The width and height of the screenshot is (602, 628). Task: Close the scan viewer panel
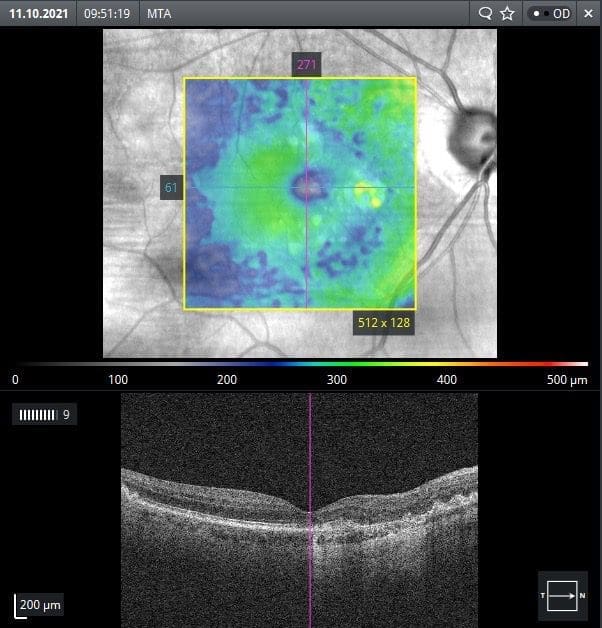588,14
